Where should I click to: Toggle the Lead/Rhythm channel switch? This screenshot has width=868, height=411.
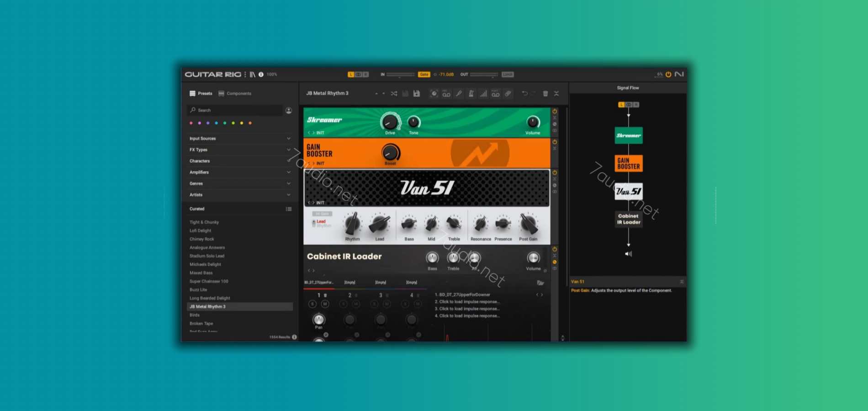pyautogui.click(x=314, y=223)
